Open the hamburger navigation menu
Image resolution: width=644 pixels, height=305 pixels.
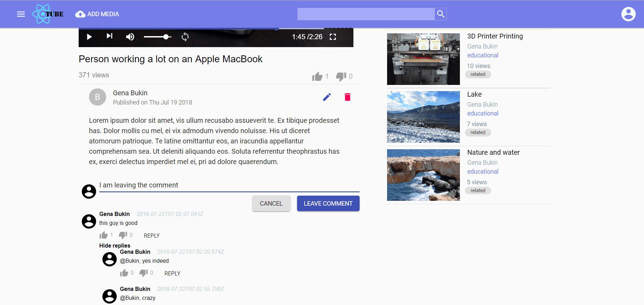click(21, 14)
